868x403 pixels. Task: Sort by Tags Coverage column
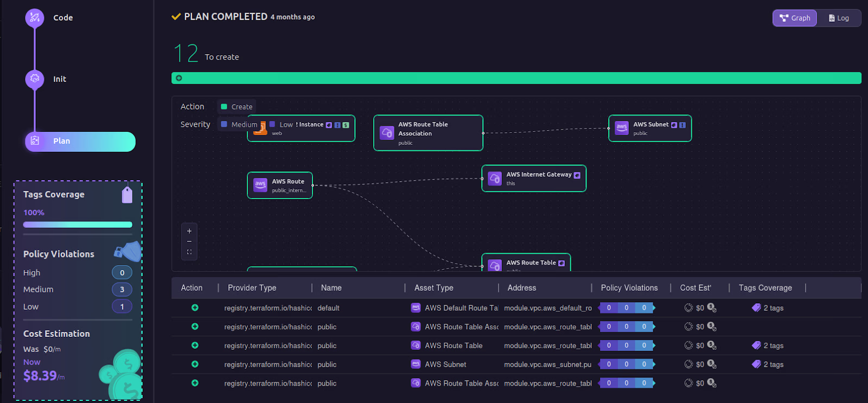765,288
